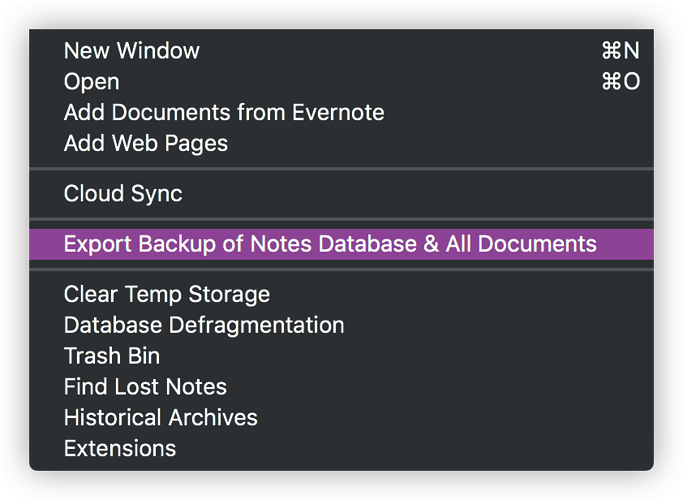Screen dimensions: 683x500
Task: Open the Add Web Pages option
Action: (342, 143)
